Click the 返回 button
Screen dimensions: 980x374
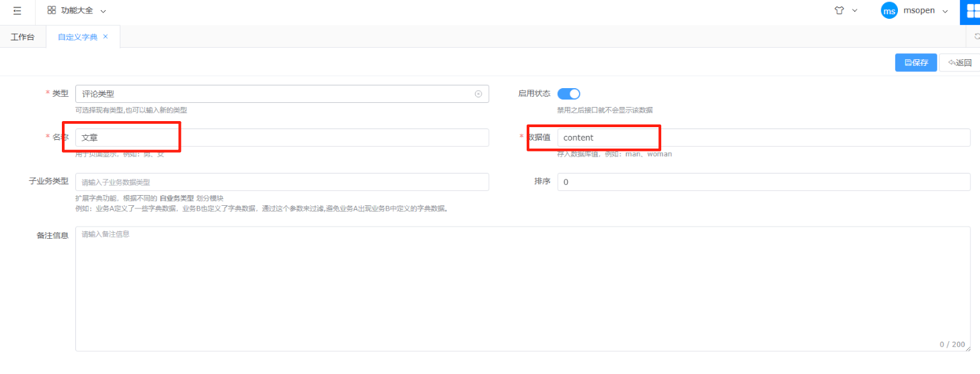(960, 63)
